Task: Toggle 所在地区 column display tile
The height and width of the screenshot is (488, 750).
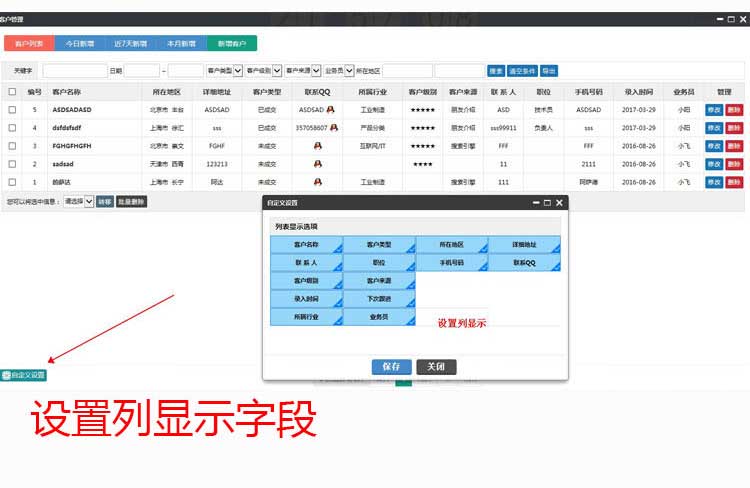Action: [x=452, y=244]
